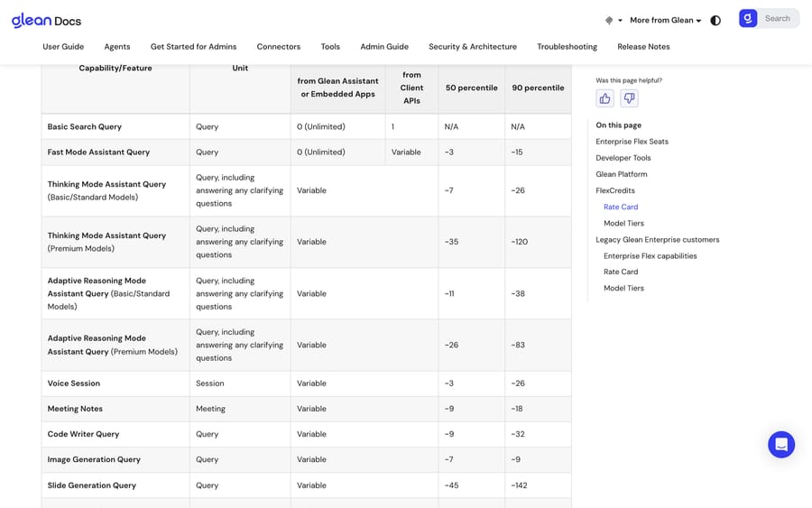This screenshot has width=812, height=508.
Task: Open the Tools tab
Action: tap(330, 47)
